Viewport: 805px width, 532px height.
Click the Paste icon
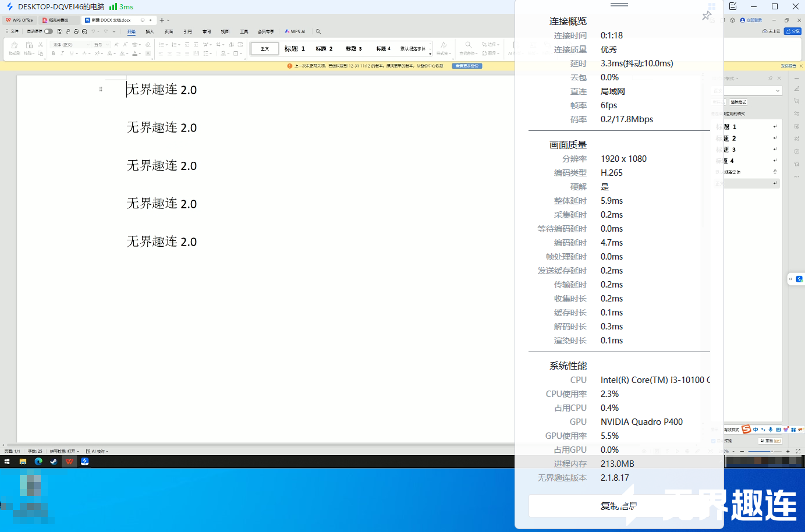click(29, 45)
